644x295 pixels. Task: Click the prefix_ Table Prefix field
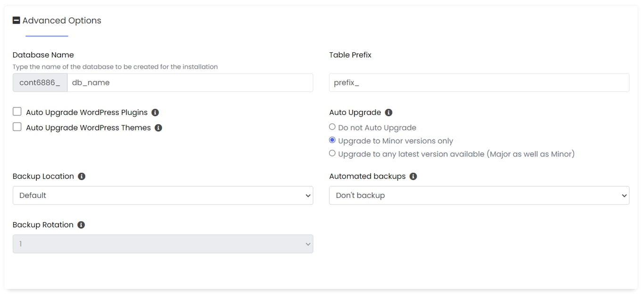pos(479,82)
